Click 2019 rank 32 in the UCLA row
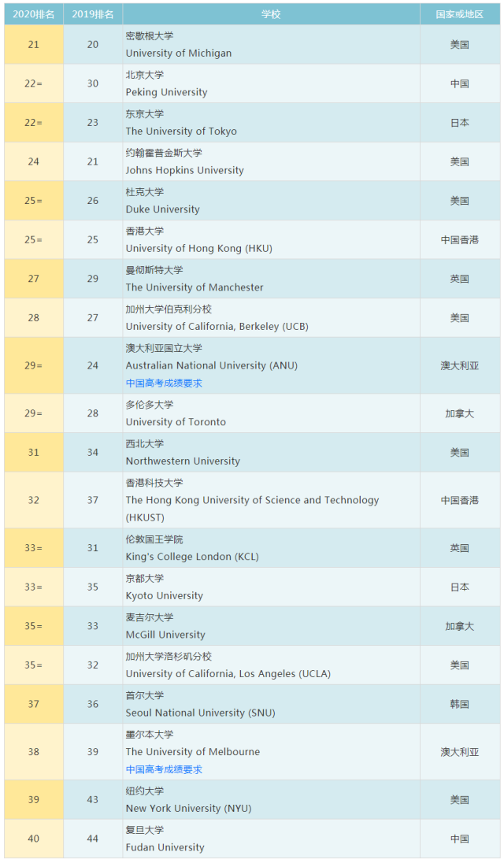The width and height of the screenshot is (504, 863). point(93,665)
